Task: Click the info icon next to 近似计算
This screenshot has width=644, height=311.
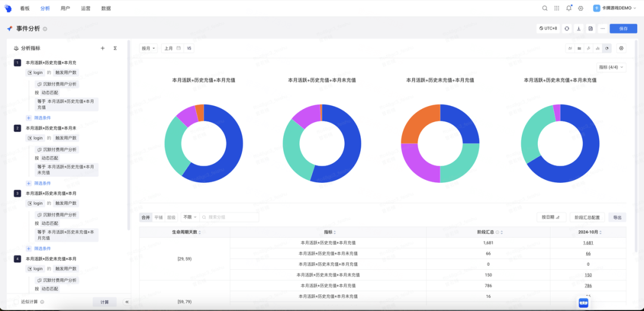Action: coord(42,302)
